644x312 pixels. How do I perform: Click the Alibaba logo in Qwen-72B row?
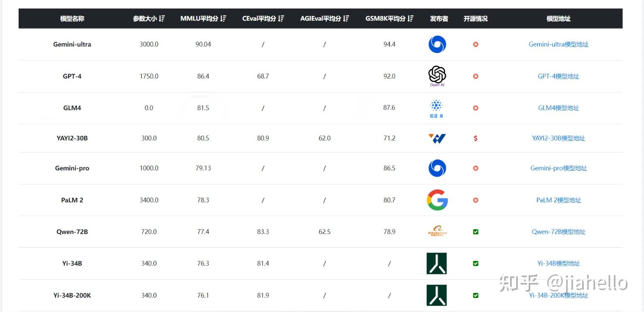click(437, 231)
